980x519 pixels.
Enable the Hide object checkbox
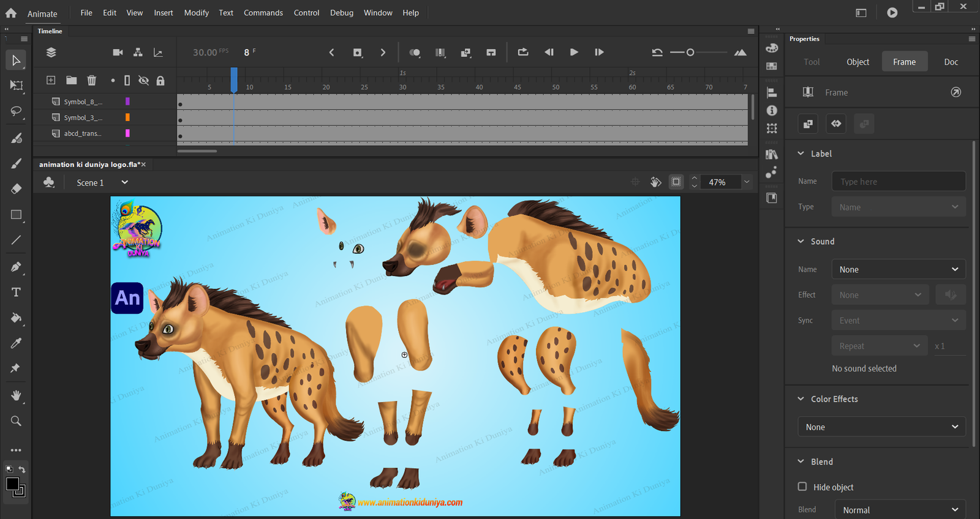[x=802, y=487]
